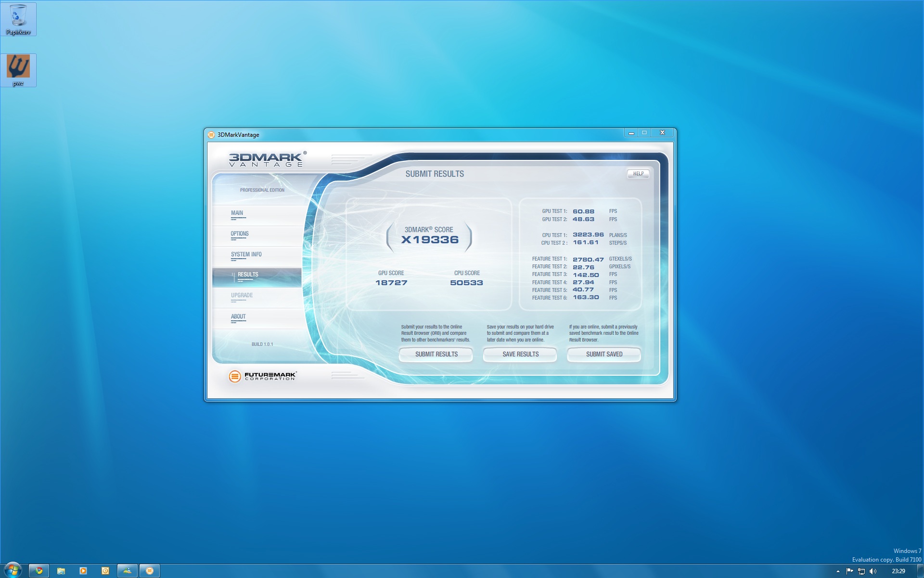
Task: Click the 3DMark Vantage logo
Action: 267,158
